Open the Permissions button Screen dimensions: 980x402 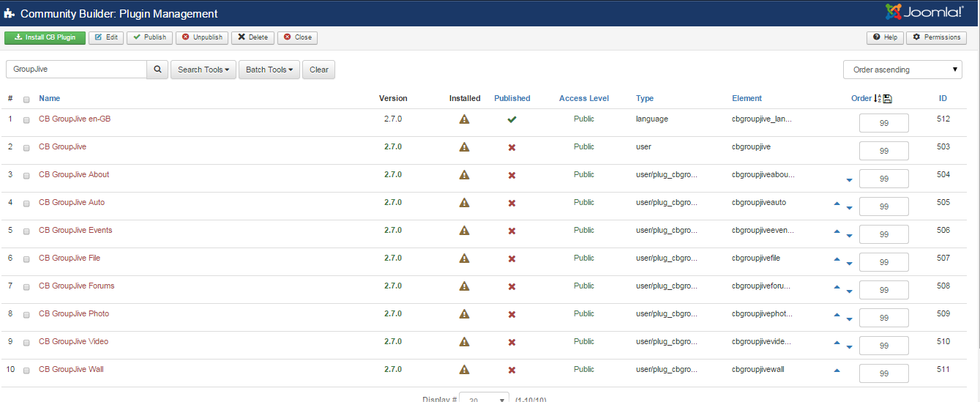point(936,37)
